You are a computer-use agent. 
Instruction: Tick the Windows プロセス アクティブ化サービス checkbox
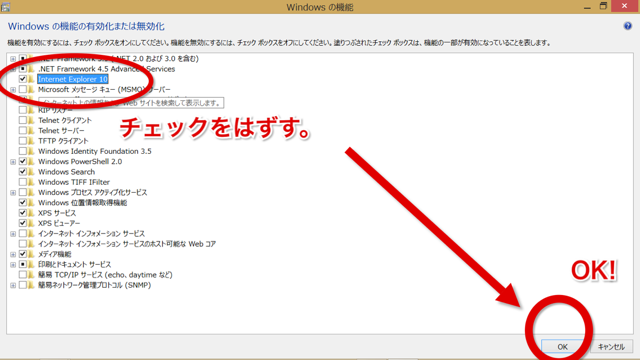click(23, 192)
